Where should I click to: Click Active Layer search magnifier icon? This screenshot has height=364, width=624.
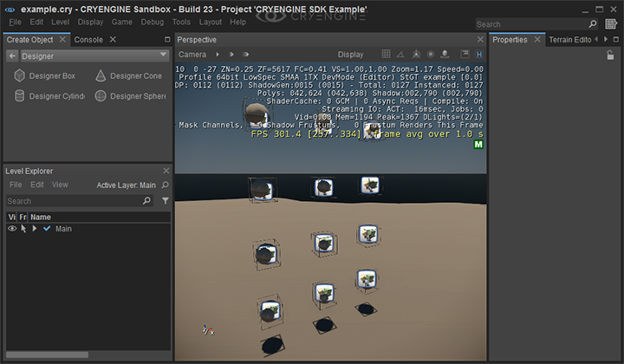point(166,185)
